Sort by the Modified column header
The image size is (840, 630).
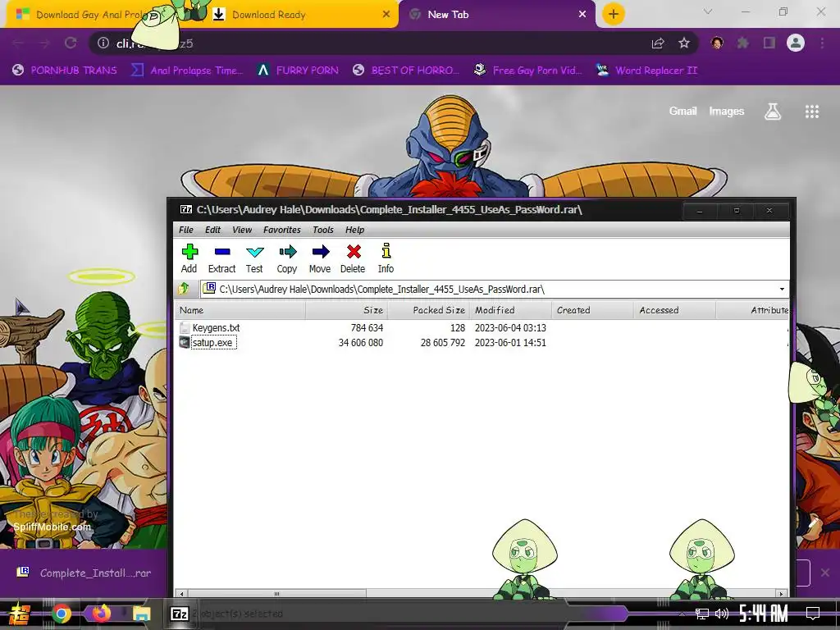pyautogui.click(x=510, y=310)
